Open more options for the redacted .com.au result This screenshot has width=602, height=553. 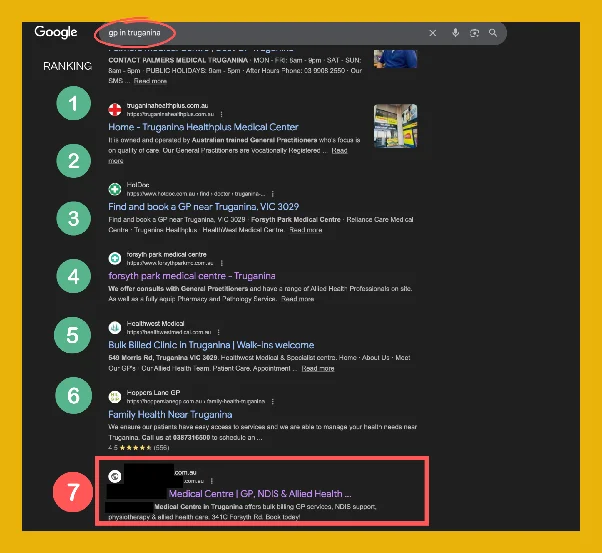coord(212,481)
